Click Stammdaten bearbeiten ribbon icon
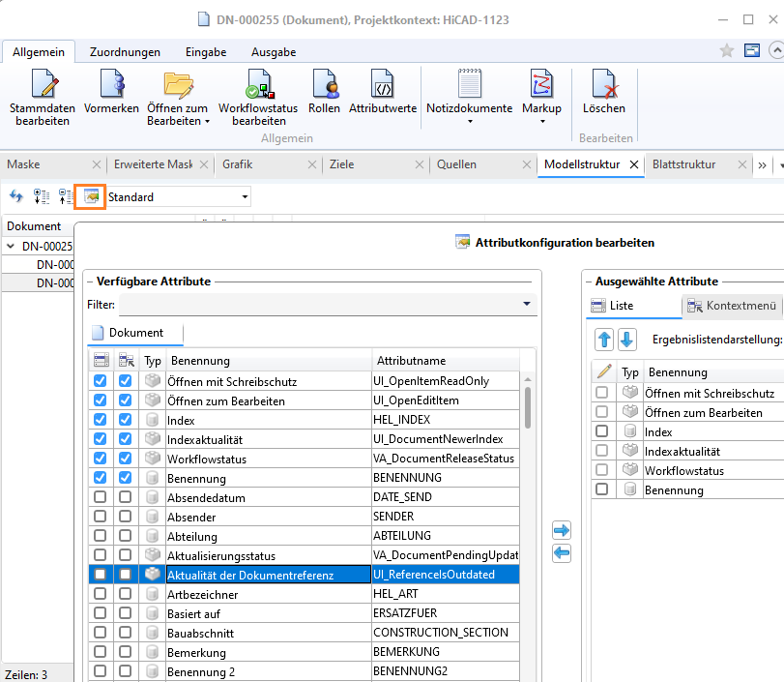784x682 pixels. pyautogui.click(x=42, y=86)
